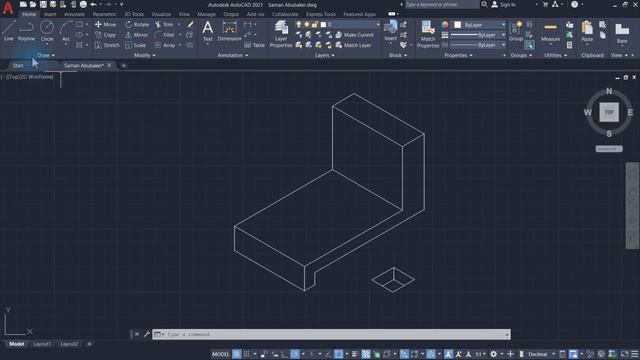The height and width of the screenshot is (360, 640).
Task: Toggle object snap in status bar
Action: pos(338,354)
